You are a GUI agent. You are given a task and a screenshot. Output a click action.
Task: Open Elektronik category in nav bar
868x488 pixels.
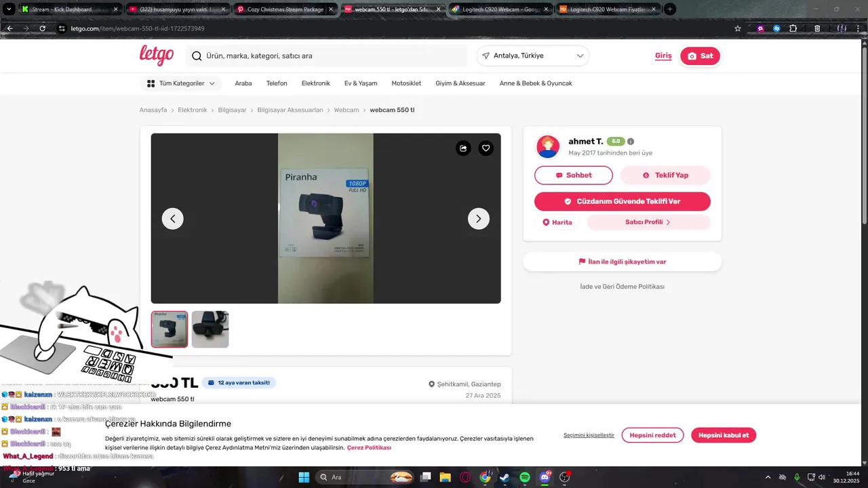pos(316,83)
